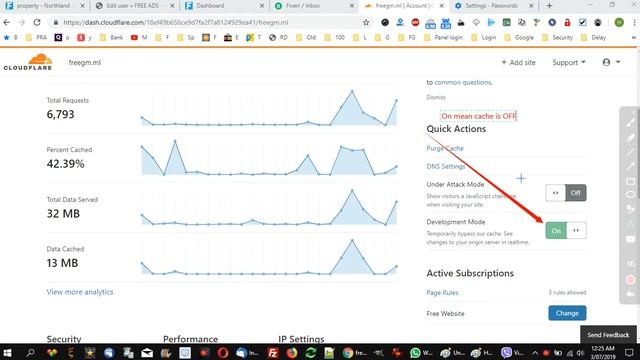Select the highlighter tool in annotation sidebar
The width and height of the screenshot is (640, 360).
pyautogui.click(x=630, y=137)
